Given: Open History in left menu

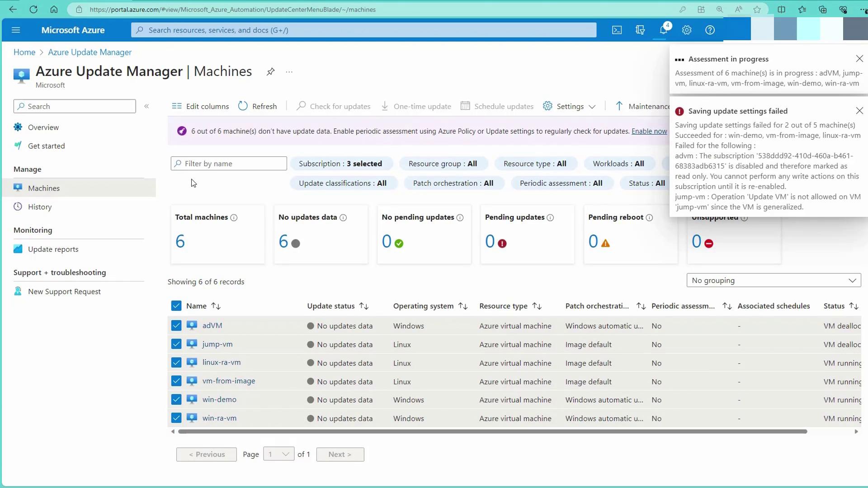Looking at the screenshot, I should 40,207.
